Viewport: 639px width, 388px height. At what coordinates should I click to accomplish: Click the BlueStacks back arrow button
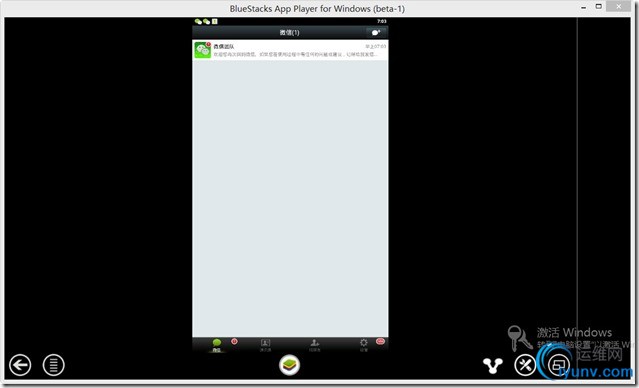[20, 365]
